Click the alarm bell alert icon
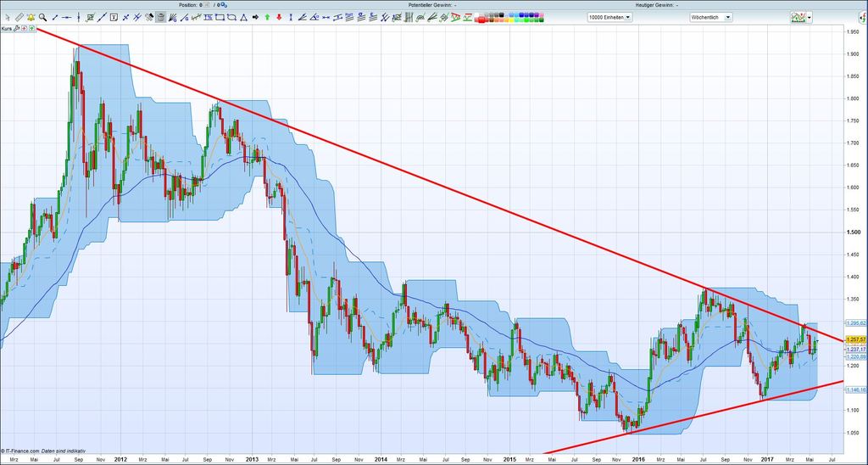Viewport: 868px width, 465px height. [x=31, y=17]
